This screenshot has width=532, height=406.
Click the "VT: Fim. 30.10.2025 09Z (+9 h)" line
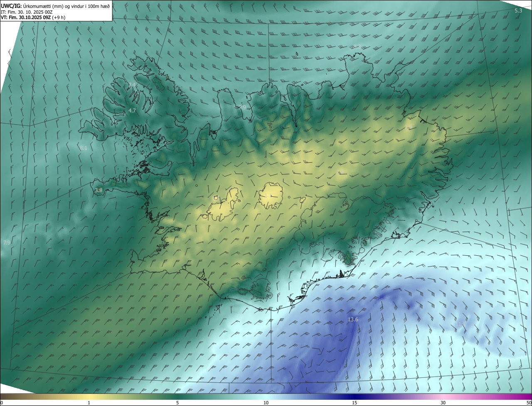tap(33, 17)
